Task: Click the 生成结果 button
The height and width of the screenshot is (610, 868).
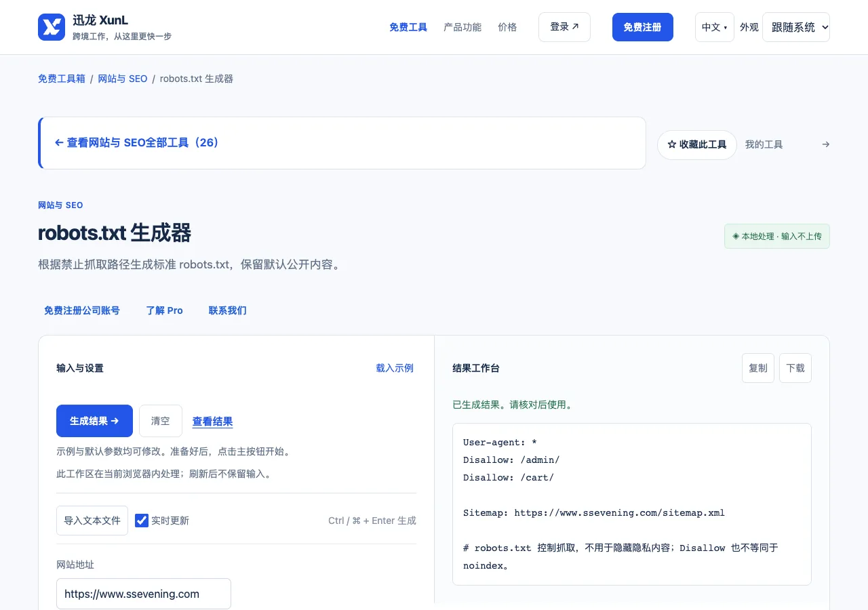Action: [94, 421]
